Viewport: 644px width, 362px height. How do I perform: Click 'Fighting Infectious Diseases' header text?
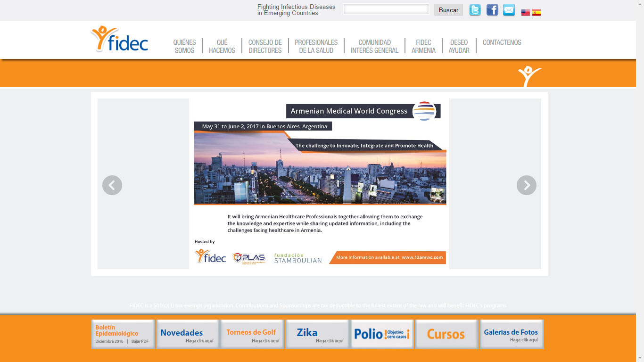pos(297,10)
